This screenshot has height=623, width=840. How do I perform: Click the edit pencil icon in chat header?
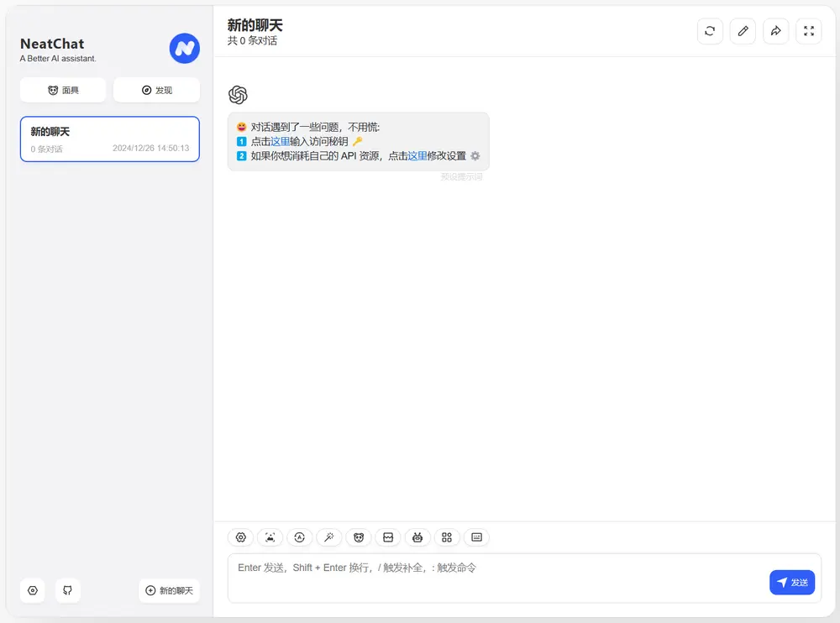click(743, 31)
